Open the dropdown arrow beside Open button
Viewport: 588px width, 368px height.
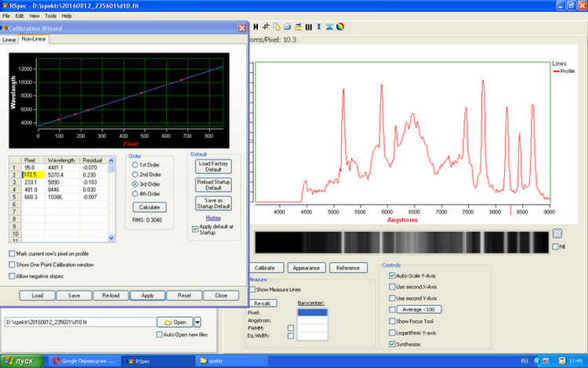tap(198, 322)
